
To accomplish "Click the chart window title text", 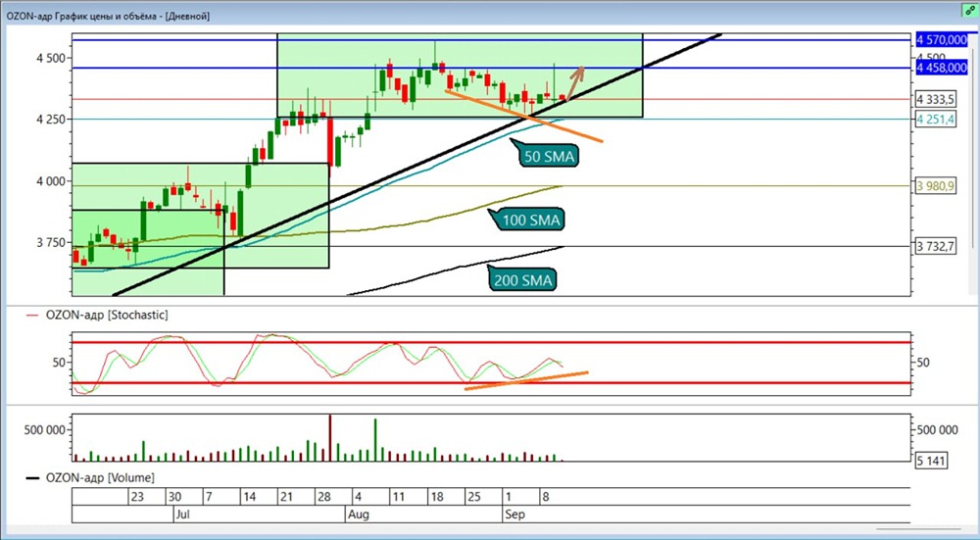I will click(108, 17).
